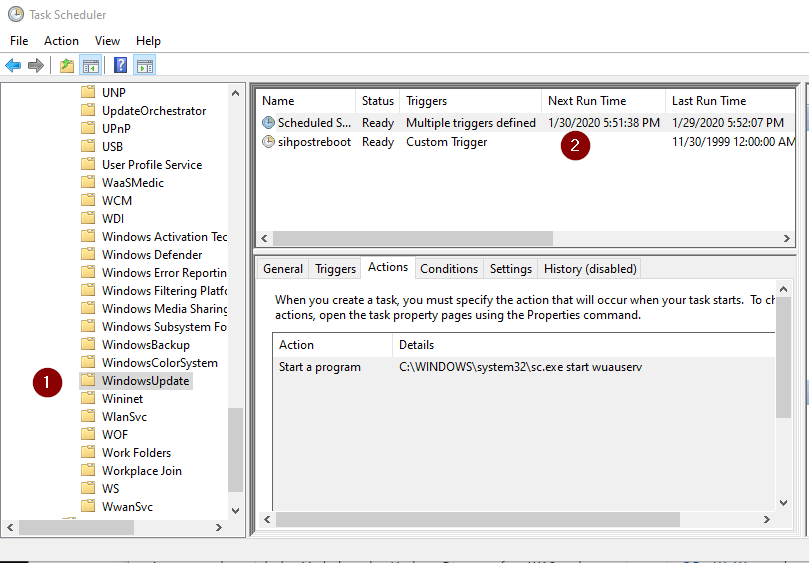Click the WindowsUpdate folder icon

point(88,380)
